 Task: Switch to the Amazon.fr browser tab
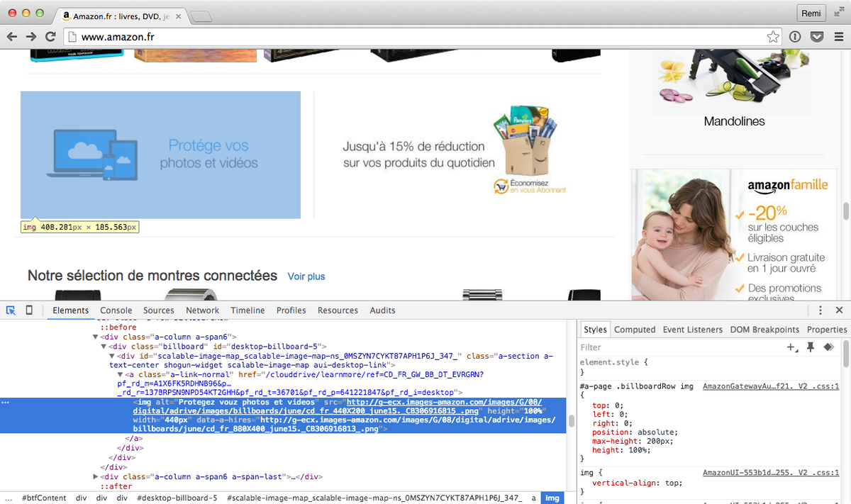[x=119, y=16]
